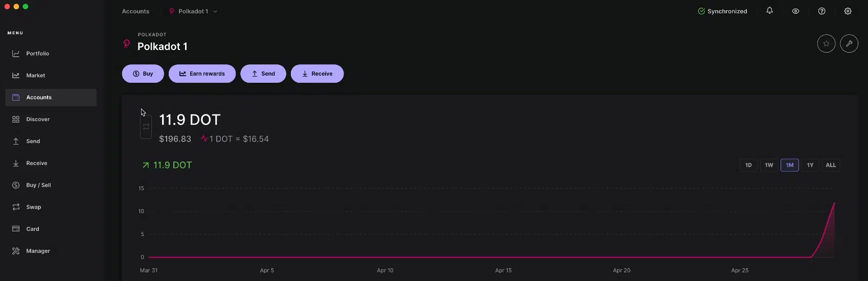Open Receive in the sidebar menu
868x281 pixels.
click(x=51, y=163)
